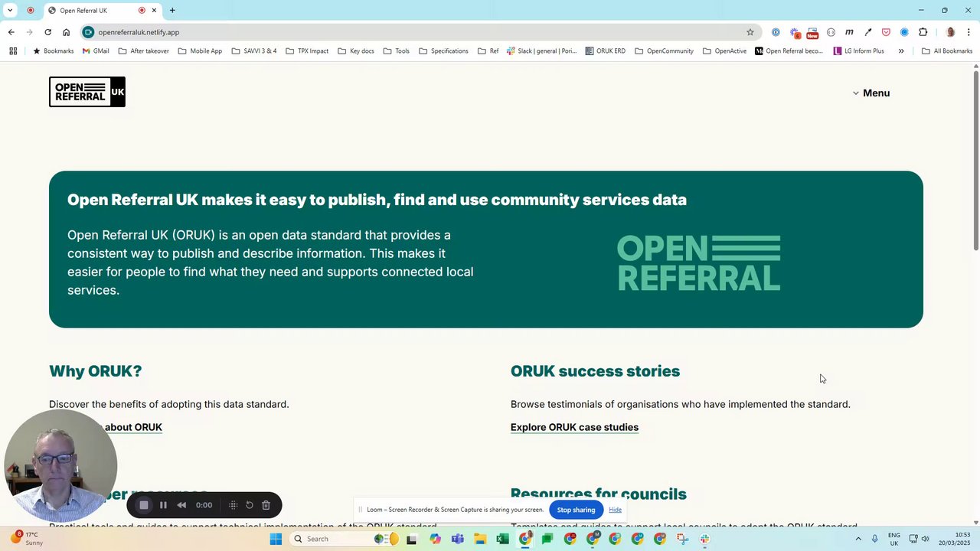Open the Chrome Extensions puzzle menu

click(x=923, y=32)
